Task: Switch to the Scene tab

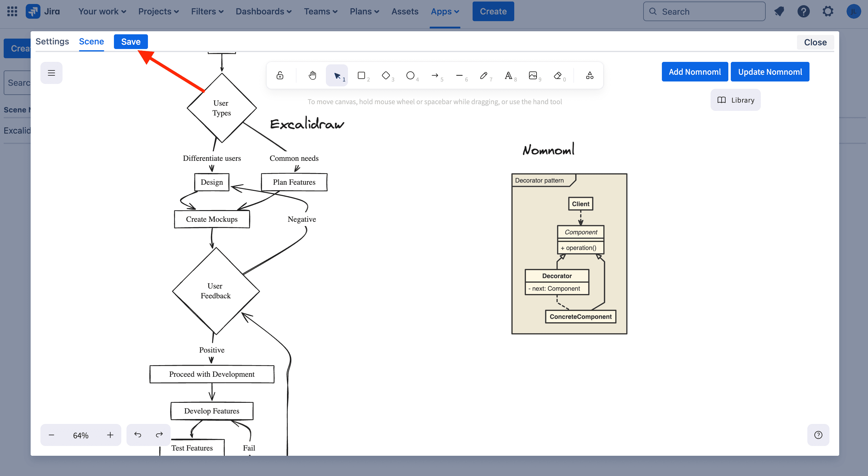Action: click(91, 41)
